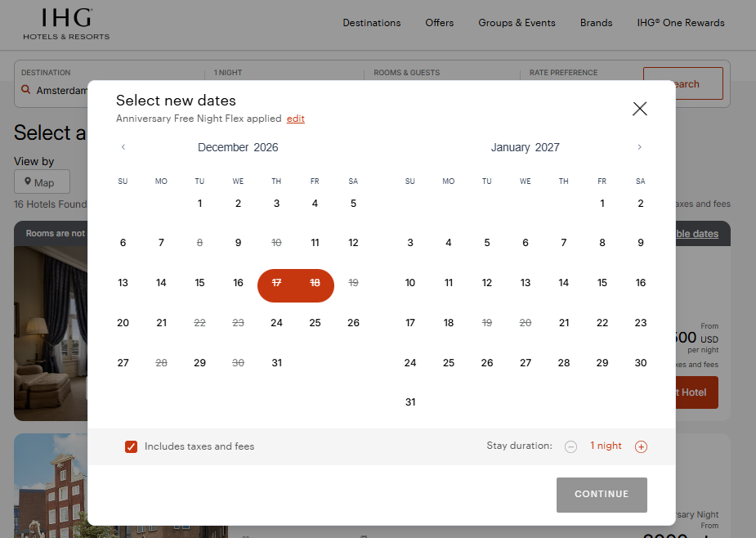Click the edit link for Free Night
Image resolution: width=756 pixels, height=538 pixels.
(296, 119)
